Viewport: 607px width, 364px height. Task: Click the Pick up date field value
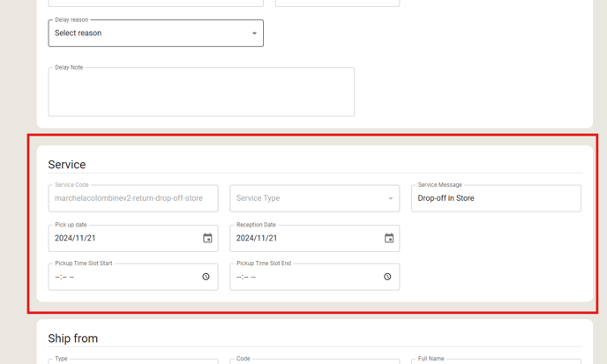click(75, 238)
